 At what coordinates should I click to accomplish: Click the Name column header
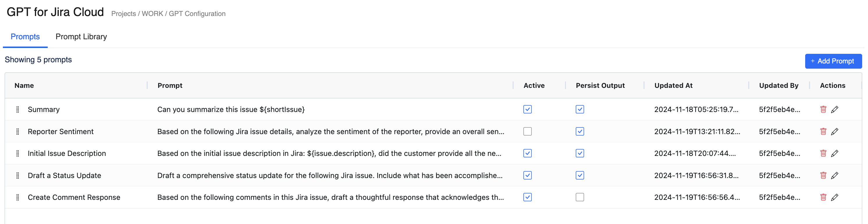tap(24, 86)
